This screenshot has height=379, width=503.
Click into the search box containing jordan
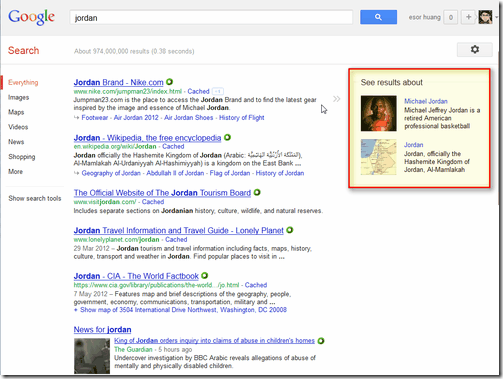pyautogui.click(x=211, y=17)
